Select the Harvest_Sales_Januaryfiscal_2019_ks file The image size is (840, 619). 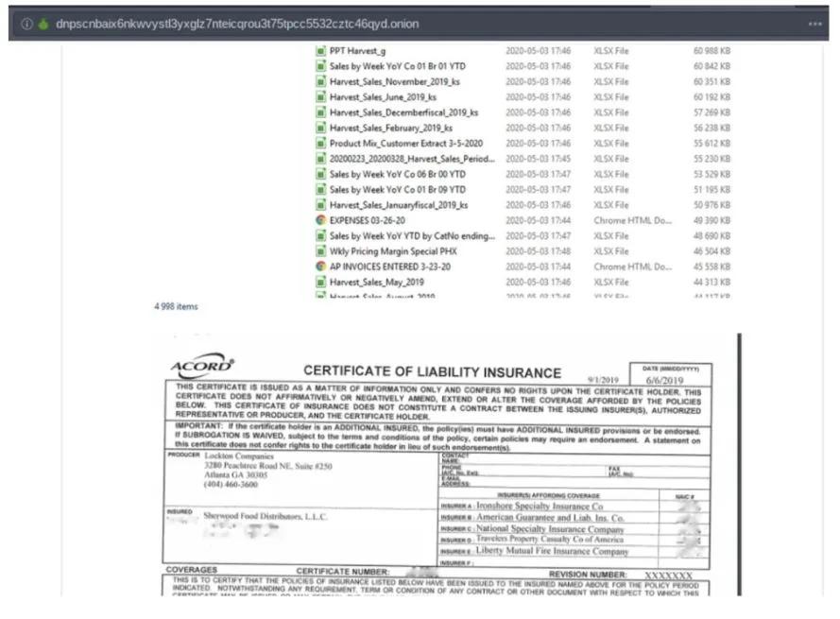tap(398, 205)
